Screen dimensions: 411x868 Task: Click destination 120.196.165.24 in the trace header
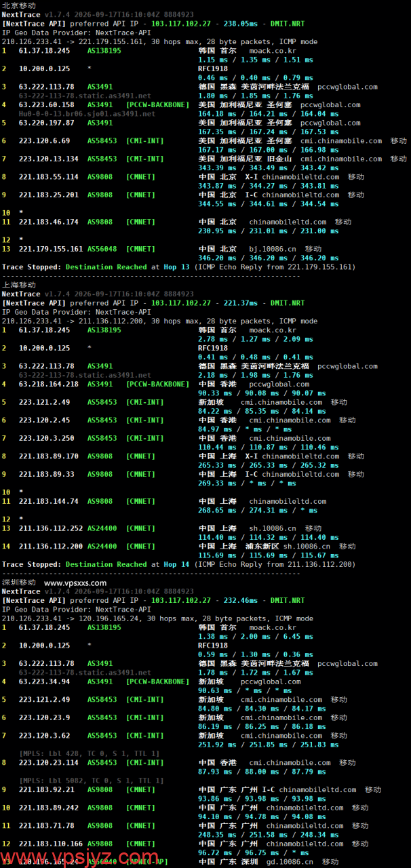[109, 618]
